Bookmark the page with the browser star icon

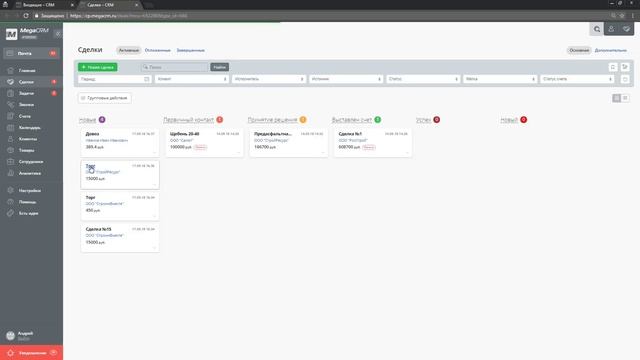(x=622, y=16)
